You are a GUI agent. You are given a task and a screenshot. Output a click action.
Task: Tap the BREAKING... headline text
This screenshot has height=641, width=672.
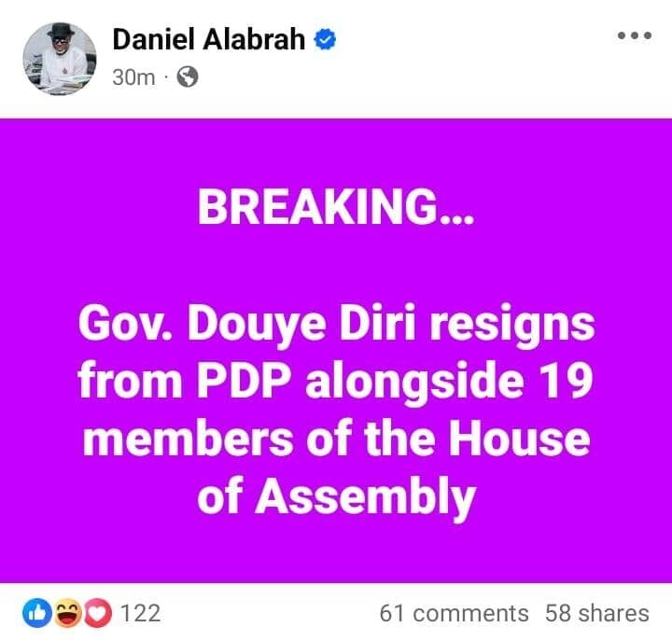[336, 210]
